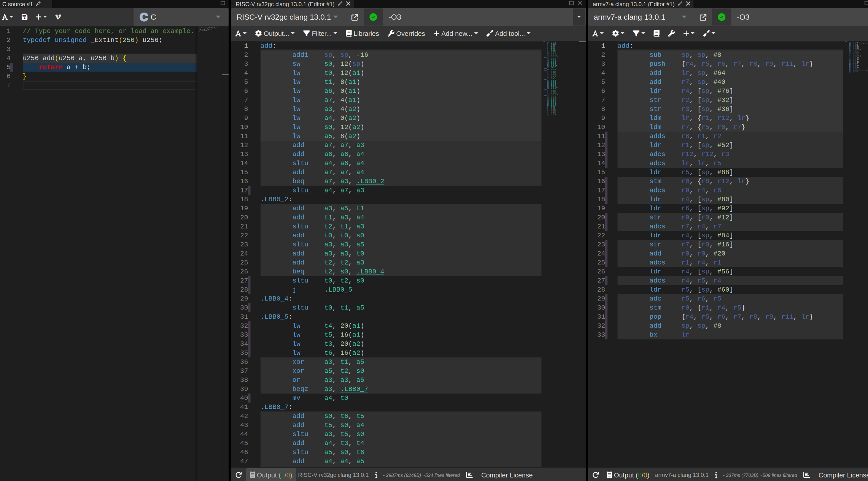Image resolution: width=868 pixels, height=481 pixels.
Task: Click the armv7-a compiler popout icon
Action: point(703,17)
